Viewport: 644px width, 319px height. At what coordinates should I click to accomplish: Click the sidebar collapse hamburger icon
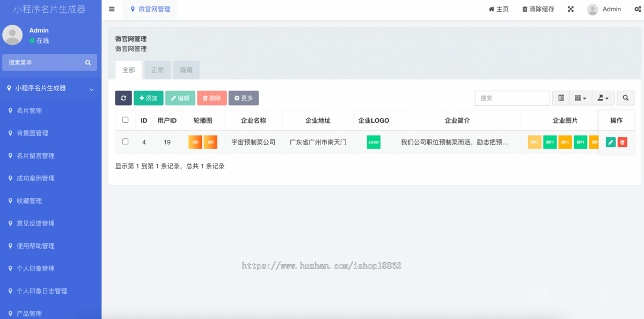pos(112,9)
